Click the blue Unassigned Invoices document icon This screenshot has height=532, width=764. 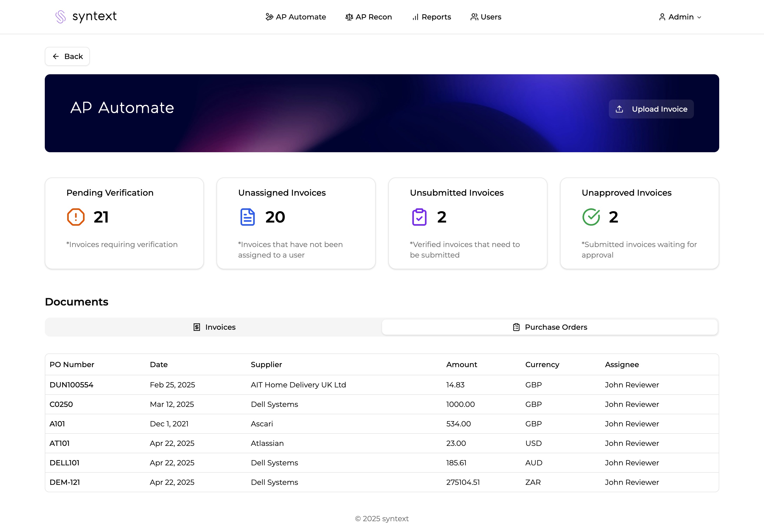(x=247, y=217)
